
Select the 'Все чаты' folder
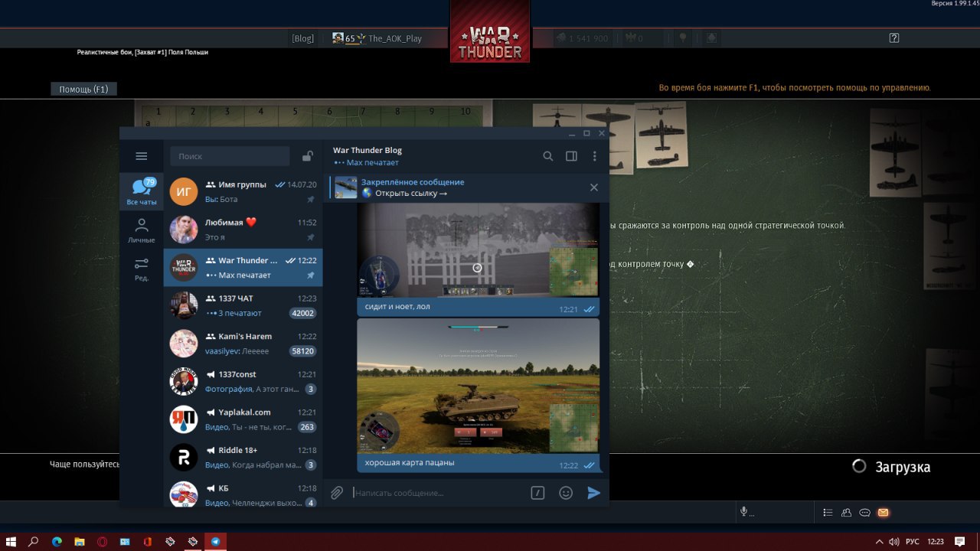tap(142, 191)
